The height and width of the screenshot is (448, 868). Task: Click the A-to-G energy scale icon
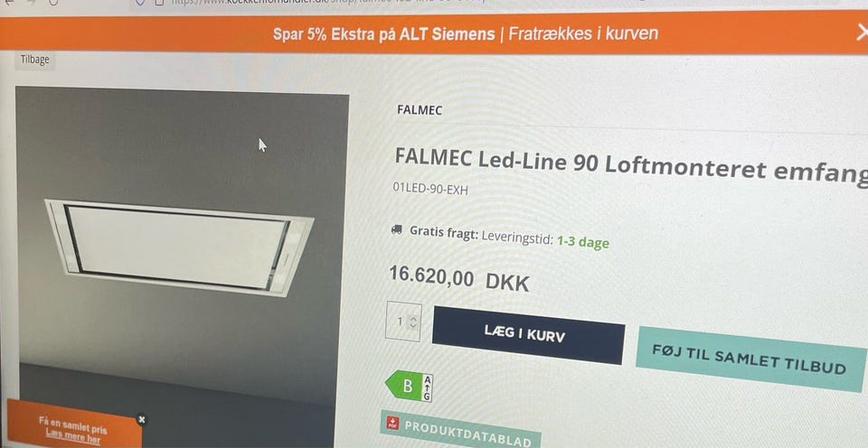coord(428,387)
